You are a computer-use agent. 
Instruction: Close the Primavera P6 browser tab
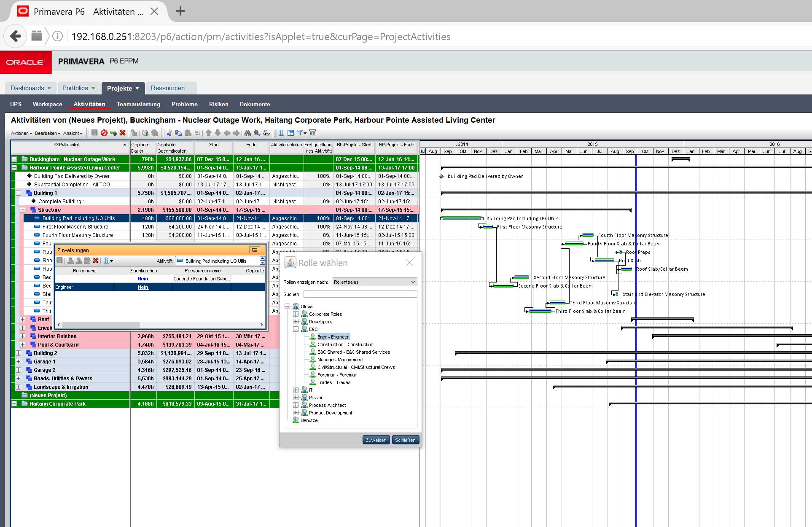coord(154,11)
